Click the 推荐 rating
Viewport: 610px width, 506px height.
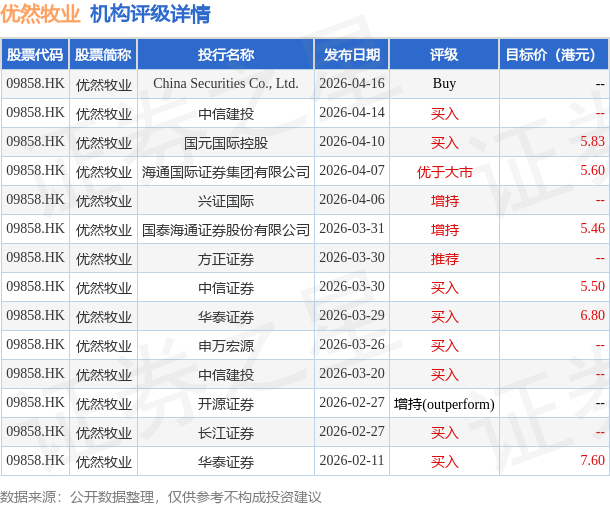coord(444,259)
